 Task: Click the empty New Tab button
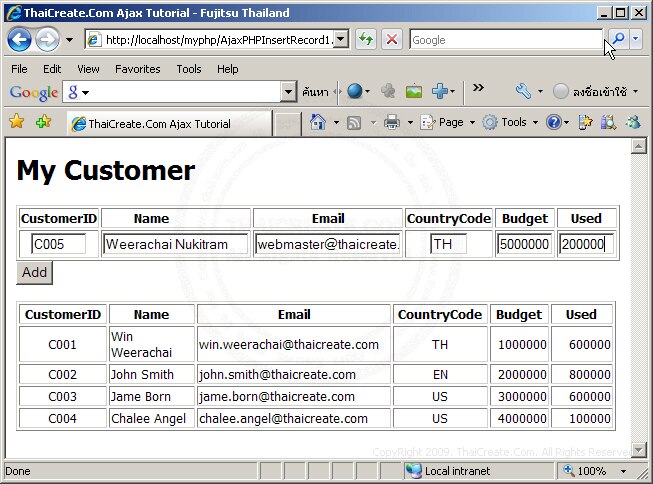click(x=287, y=124)
